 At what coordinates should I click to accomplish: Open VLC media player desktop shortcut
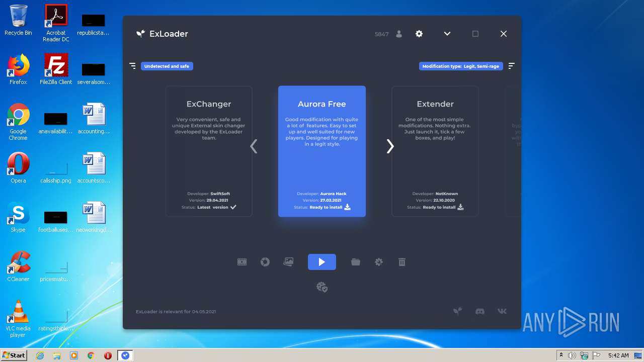click(x=18, y=319)
